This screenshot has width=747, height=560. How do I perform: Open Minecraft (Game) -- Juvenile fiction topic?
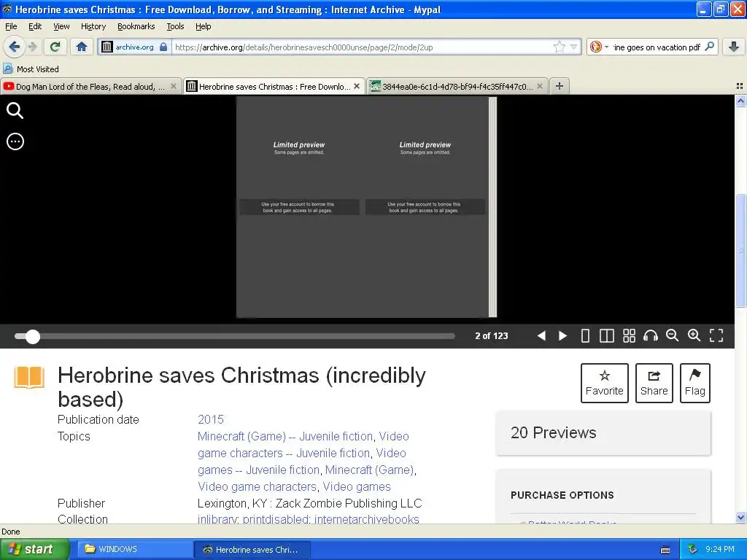pos(285,436)
